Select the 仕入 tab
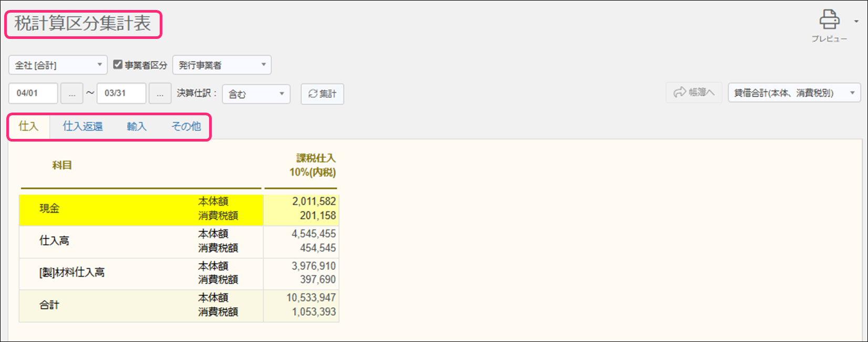868x342 pixels. point(28,126)
